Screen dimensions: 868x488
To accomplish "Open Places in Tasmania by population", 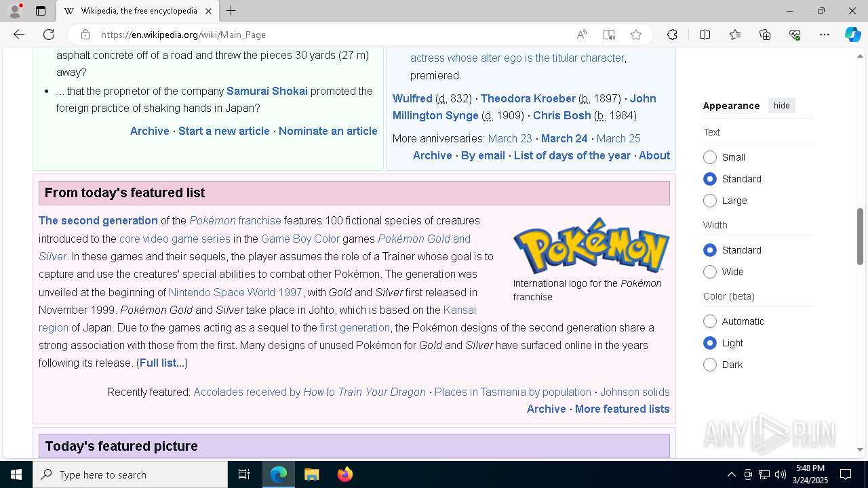I will pyautogui.click(x=513, y=392).
